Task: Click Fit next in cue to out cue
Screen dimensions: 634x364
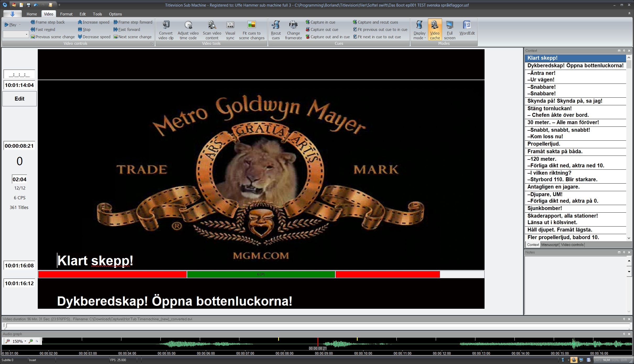Action: click(377, 37)
